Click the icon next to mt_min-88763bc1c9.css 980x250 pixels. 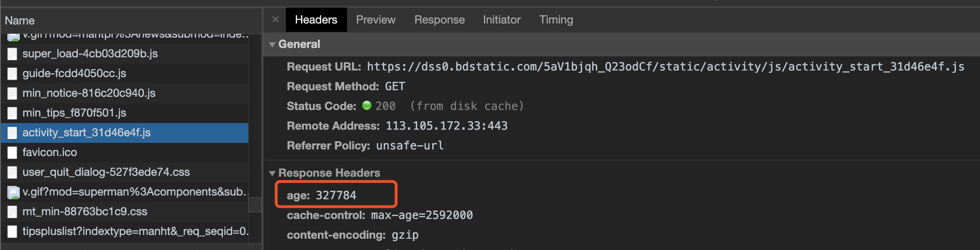13,212
